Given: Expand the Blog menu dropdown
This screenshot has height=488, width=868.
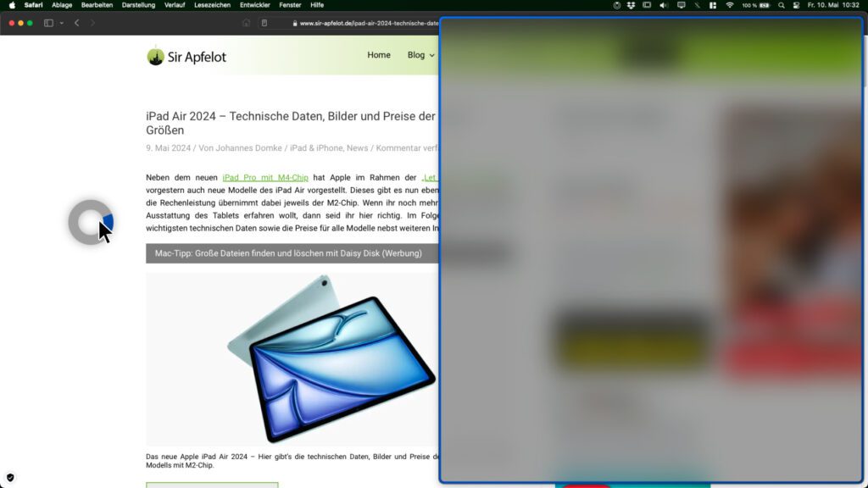Looking at the screenshot, I should 420,55.
